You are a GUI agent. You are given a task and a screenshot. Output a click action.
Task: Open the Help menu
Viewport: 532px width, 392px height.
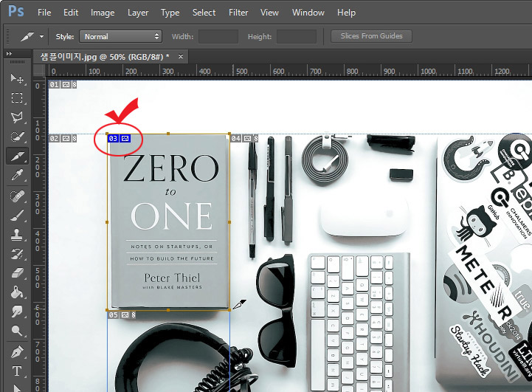[x=346, y=13]
